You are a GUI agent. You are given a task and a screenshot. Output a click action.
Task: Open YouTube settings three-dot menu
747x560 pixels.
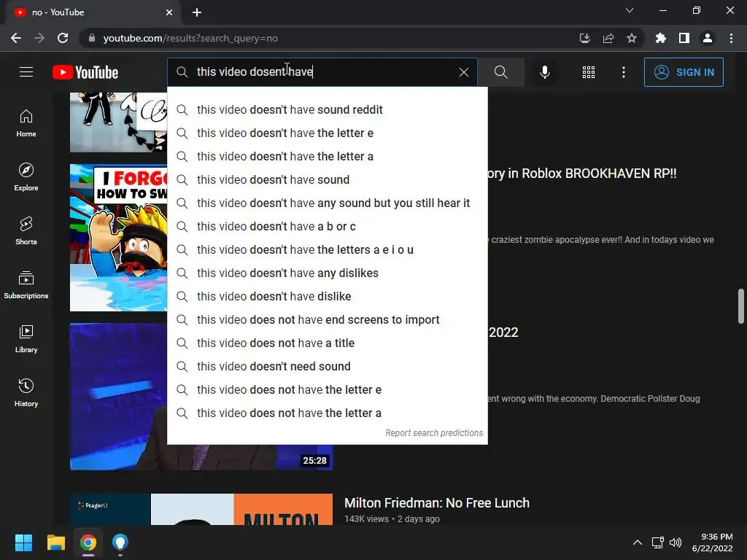point(624,72)
